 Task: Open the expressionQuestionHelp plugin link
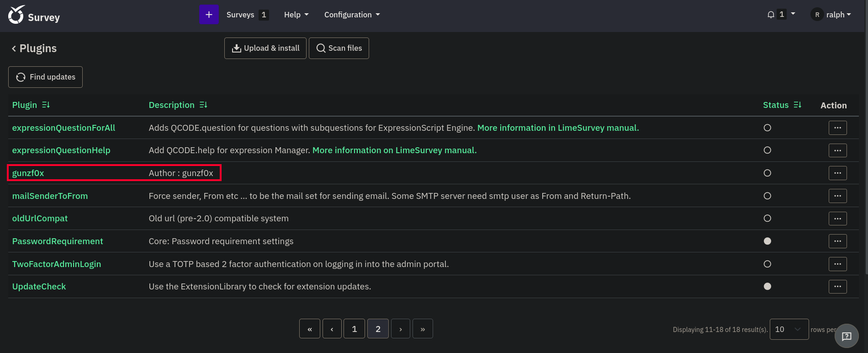tap(61, 150)
